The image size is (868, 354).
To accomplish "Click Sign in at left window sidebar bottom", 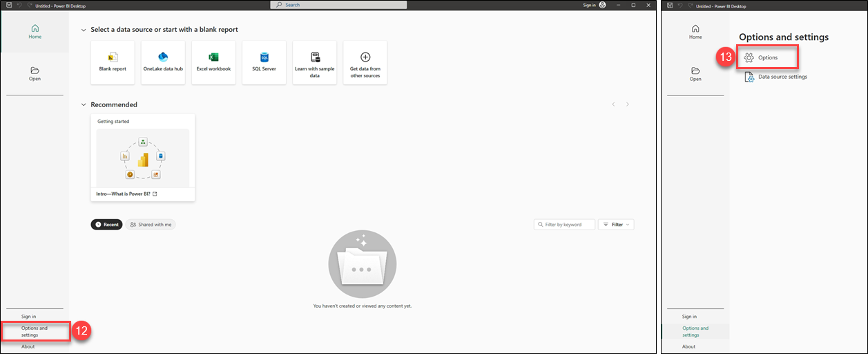I will (28, 317).
